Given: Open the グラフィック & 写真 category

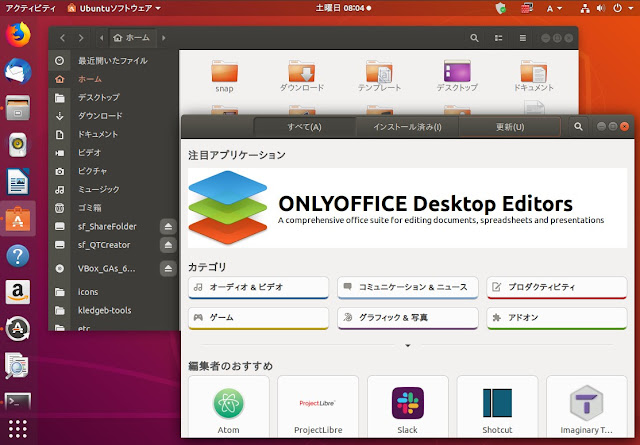Looking at the screenshot, I should pos(408,318).
